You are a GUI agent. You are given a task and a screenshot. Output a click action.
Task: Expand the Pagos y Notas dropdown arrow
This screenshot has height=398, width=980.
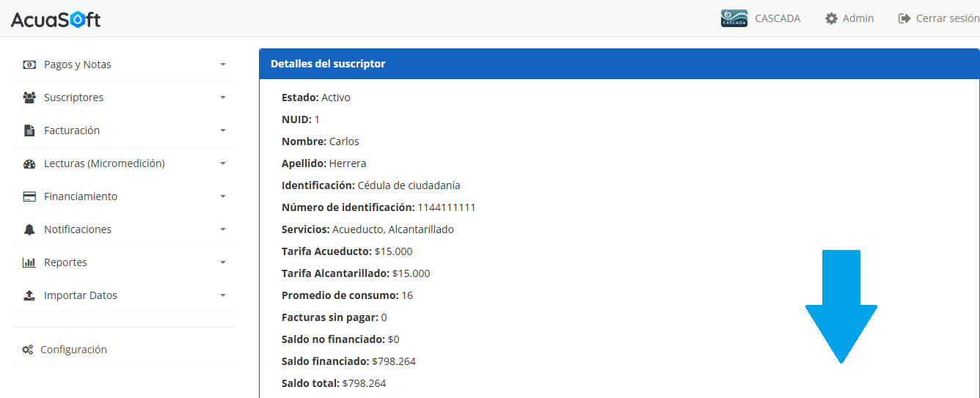tap(223, 65)
